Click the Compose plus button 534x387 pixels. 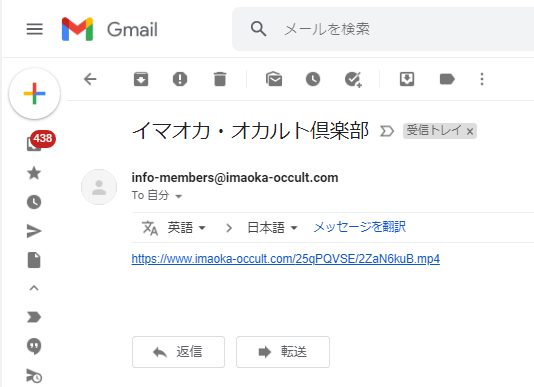(34, 93)
